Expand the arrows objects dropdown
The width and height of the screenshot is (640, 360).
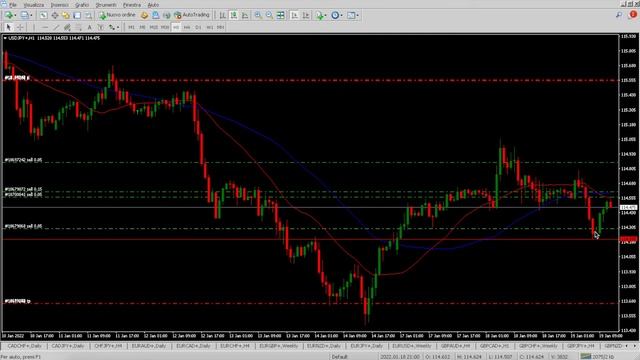tap(118, 27)
